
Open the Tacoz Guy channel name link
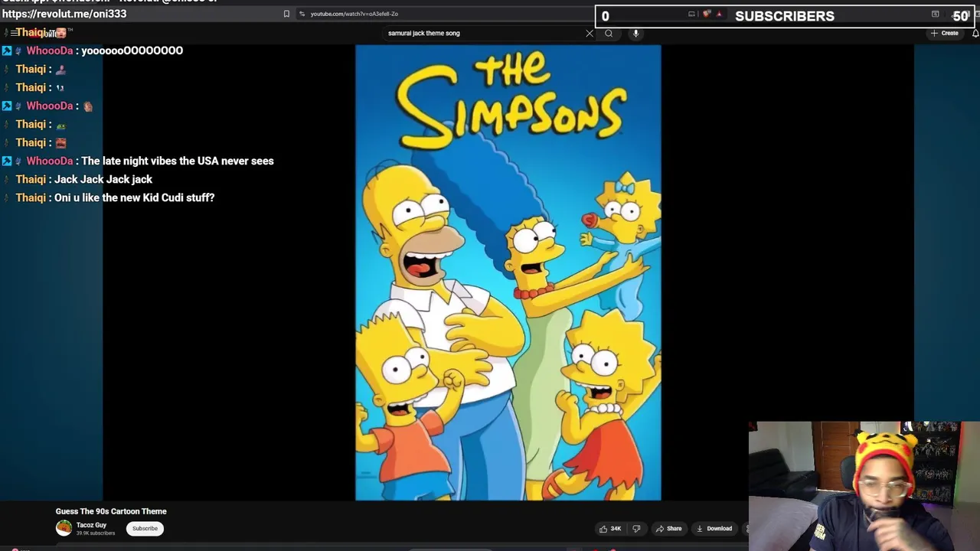tap(91, 525)
